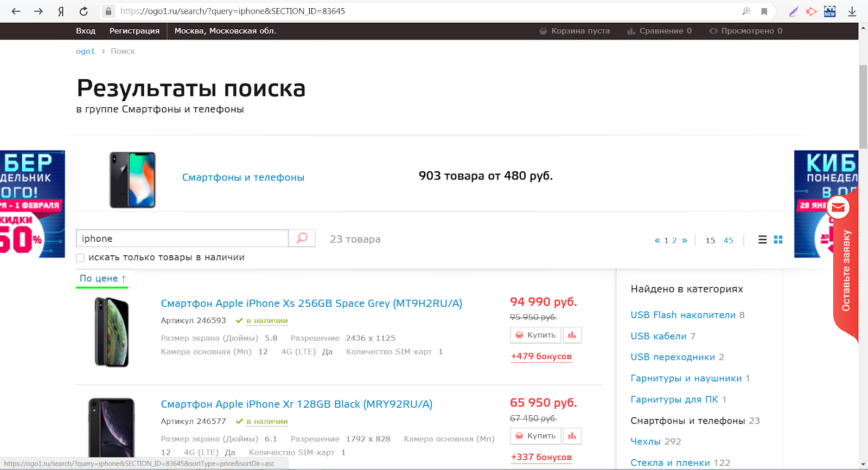Viewport: 868px width, 470px height.
Task: Open "USB переходники" category
Action: click(x=673, y=357)
